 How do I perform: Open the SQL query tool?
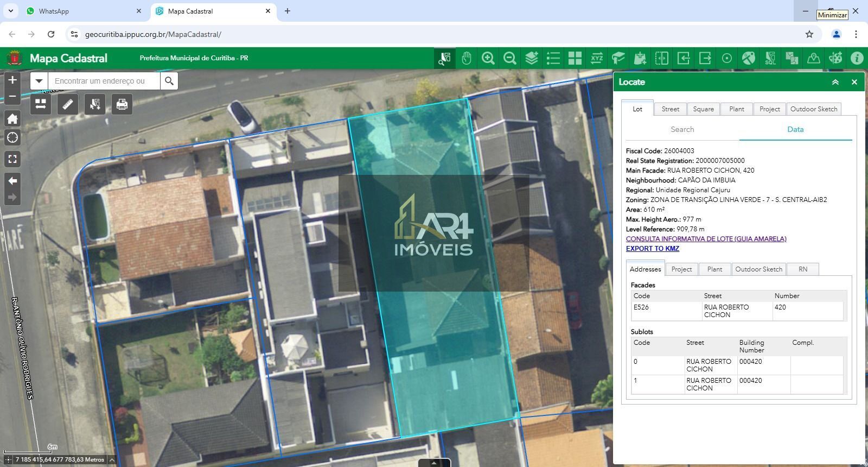(770, 58)
